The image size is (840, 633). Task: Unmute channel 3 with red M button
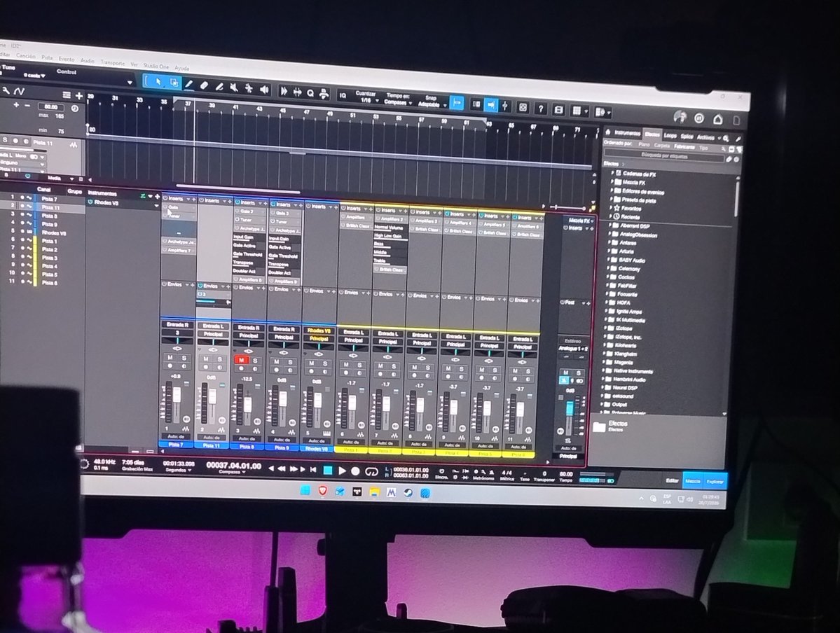pyautogui.click(x=242, y=360)
